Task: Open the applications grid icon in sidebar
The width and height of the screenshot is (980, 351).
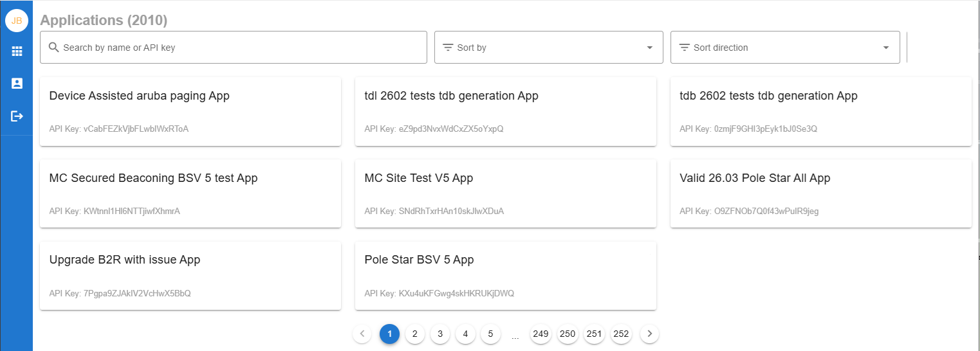Action: pyautogui.click(x=17, y=51)
